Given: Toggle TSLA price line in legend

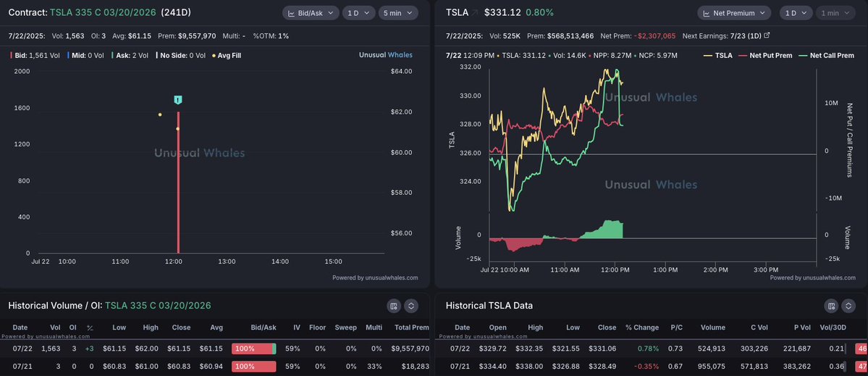Looking at the screenshot, I should click(718, 55).
